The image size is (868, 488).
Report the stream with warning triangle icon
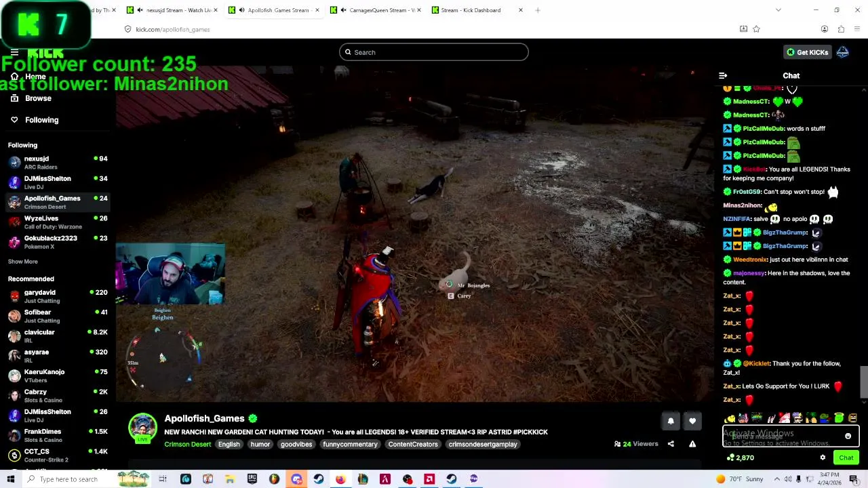tap(692, 444)
